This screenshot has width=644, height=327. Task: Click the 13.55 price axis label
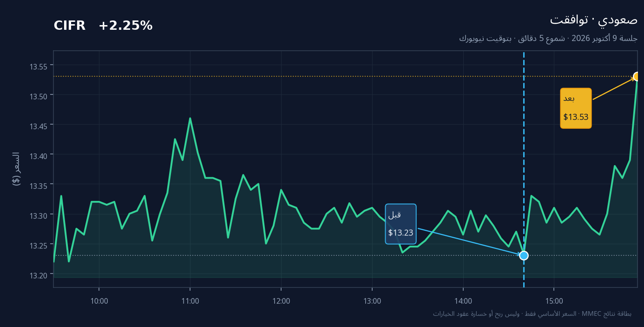pos(39,67)
